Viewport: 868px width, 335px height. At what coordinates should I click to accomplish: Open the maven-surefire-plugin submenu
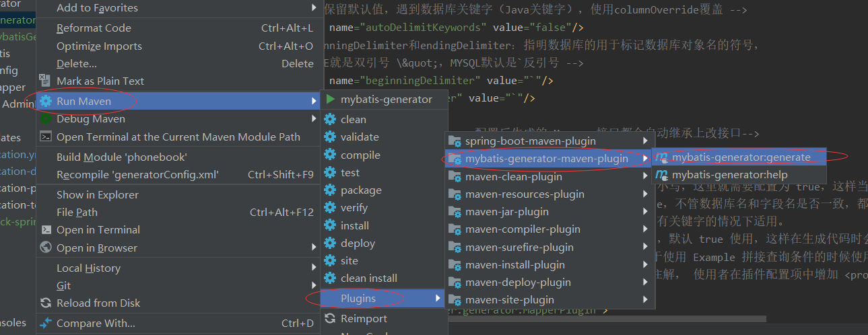pyautogui.click(x=548, y=247)
